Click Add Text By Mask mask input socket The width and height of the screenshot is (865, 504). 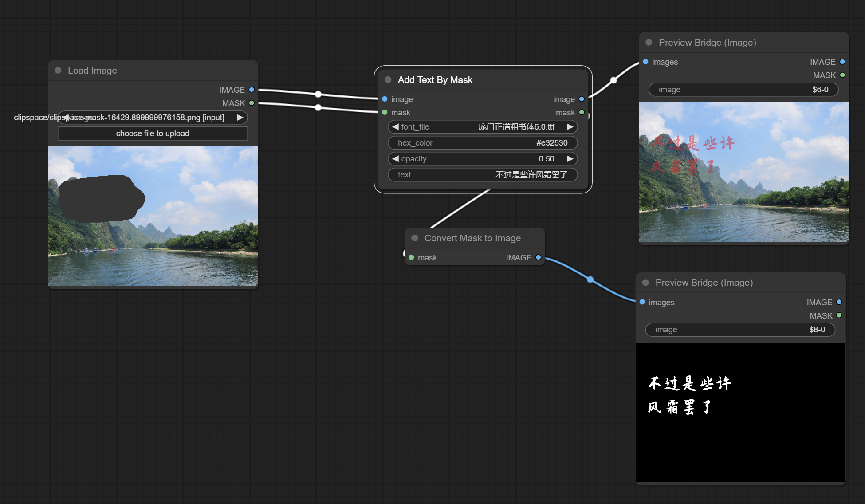tap(385, 112)
